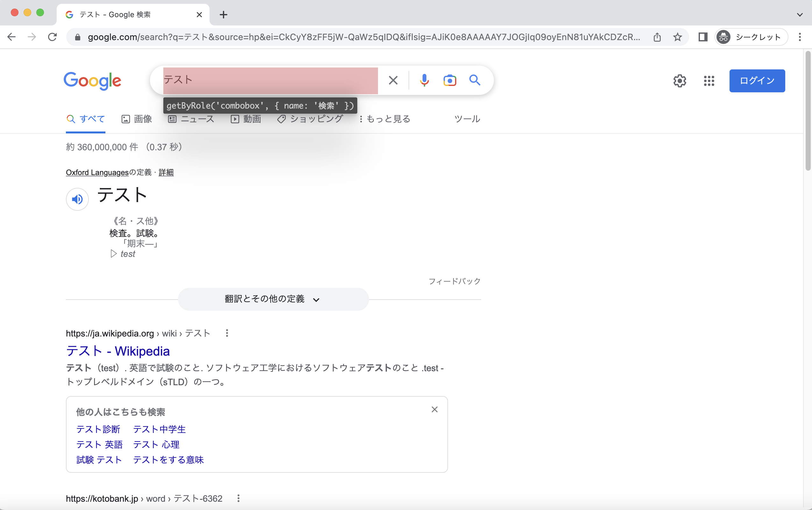Reload the current page

(x=52, y=37)
